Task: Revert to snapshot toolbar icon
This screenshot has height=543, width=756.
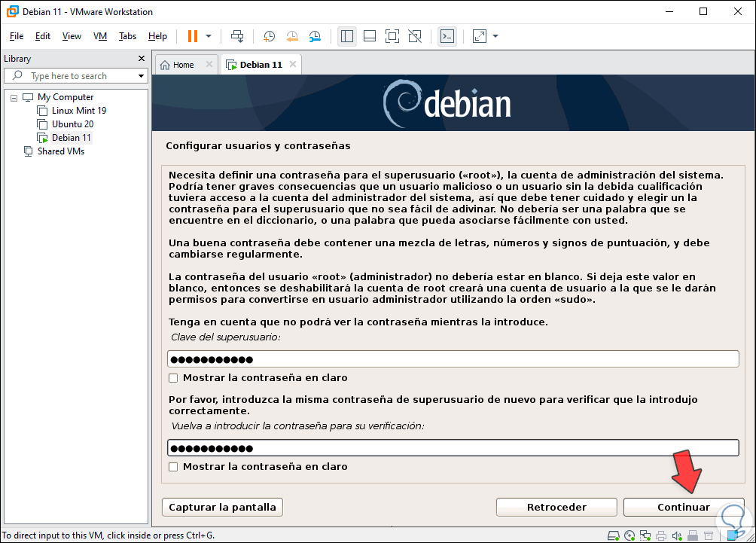Action: (292, 36)
